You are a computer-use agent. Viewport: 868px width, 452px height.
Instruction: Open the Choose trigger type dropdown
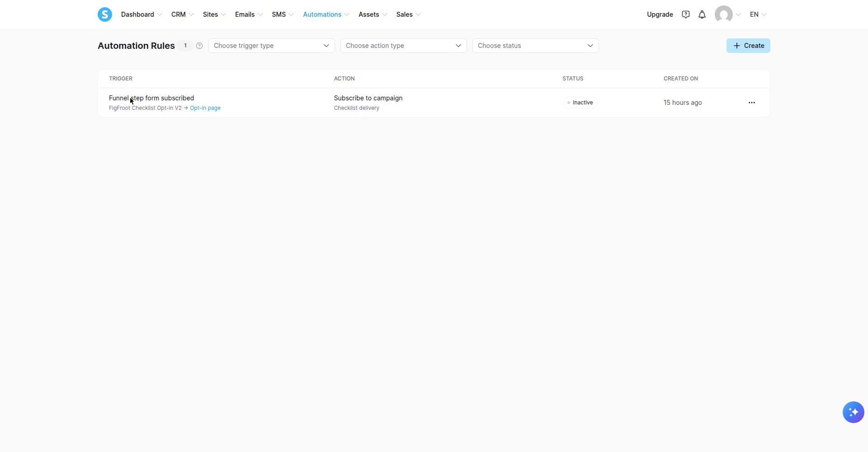pos(272,46)
